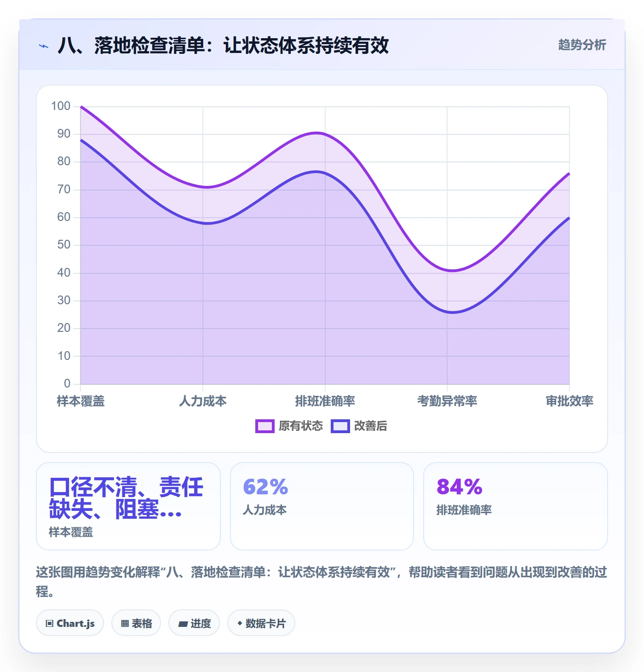
Task: Click the 趋势分析 label in header
Action: [582, 45]
